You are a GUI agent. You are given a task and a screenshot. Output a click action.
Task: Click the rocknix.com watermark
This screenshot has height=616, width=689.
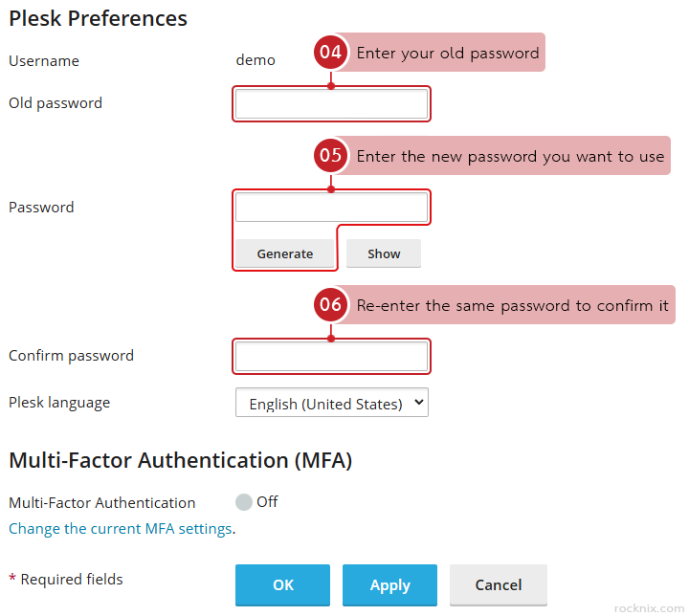point(647,606)
